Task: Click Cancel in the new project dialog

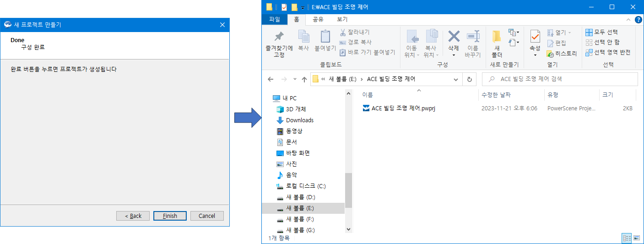Action: (207, 216)
